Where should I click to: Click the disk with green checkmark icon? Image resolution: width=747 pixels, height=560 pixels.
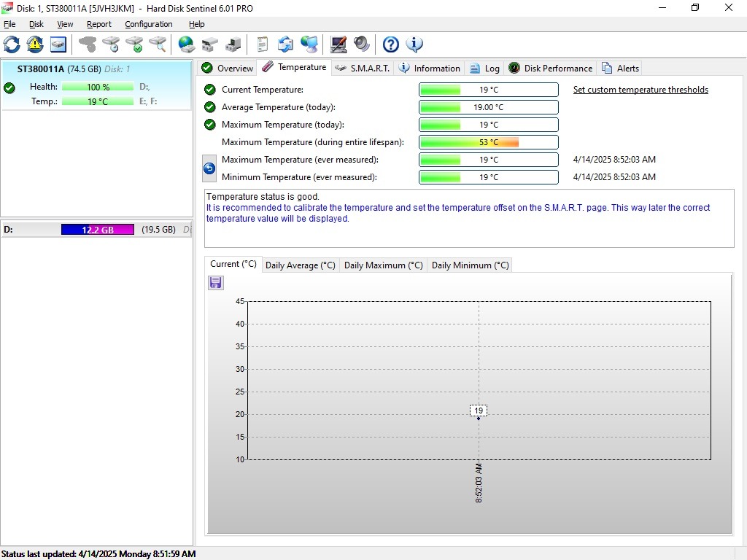pos(135,44)
